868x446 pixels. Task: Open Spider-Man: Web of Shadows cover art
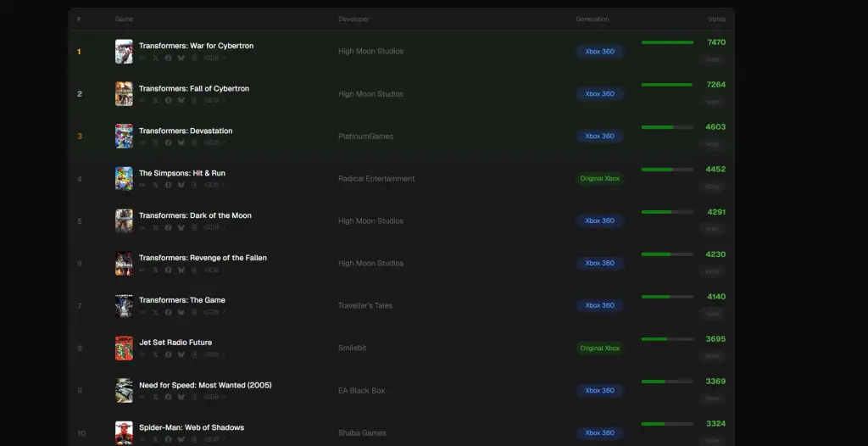(x=124, y=432)
